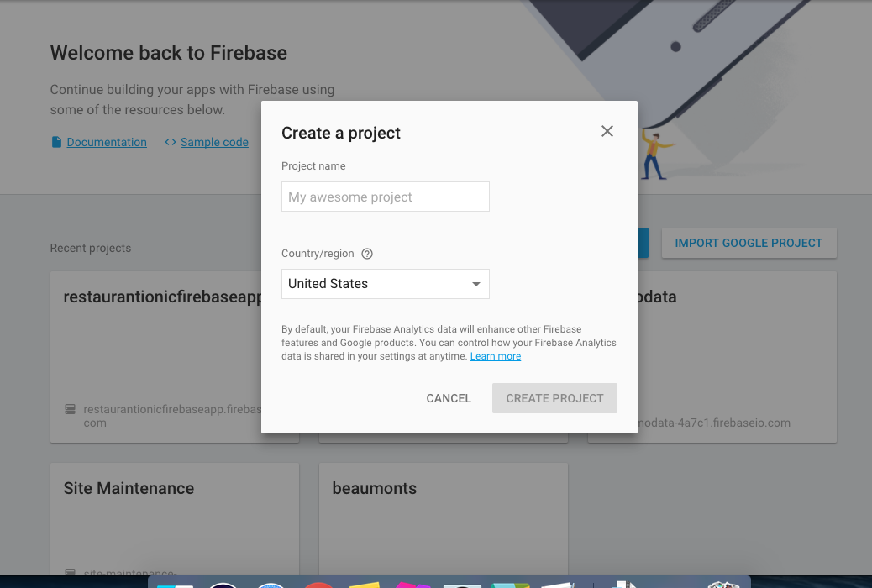Click the Country/region help question mark icon
The width and height of the screenshot is (872, 588).
(367, 254)
